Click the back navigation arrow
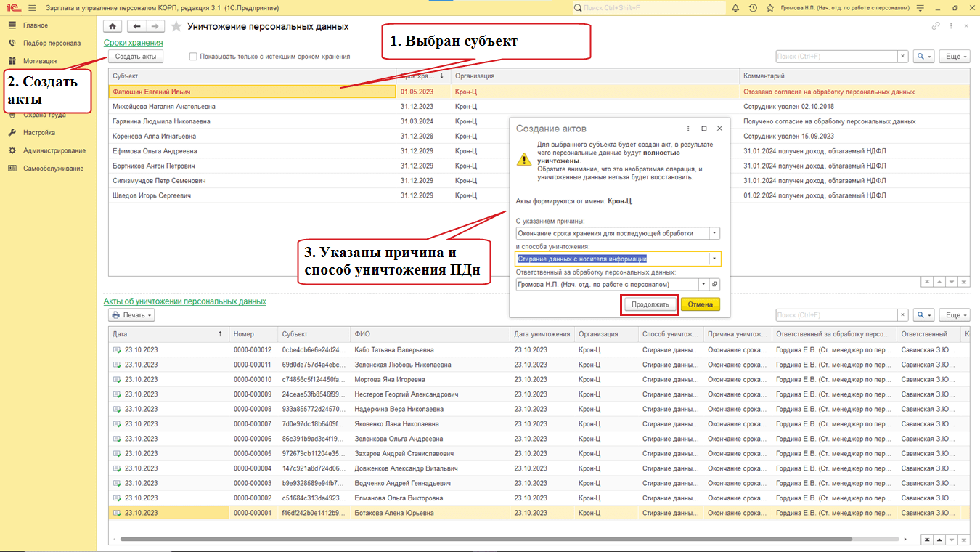Image resolution: width=980 pixels, height=552 pixels. [x=136, y=26]
